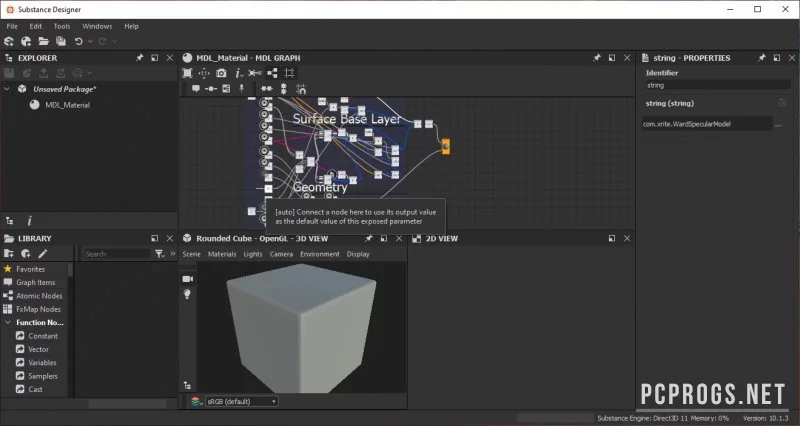Select Constant under Function Nodes
Screen dimensions: 800x426
coord(43,336)
